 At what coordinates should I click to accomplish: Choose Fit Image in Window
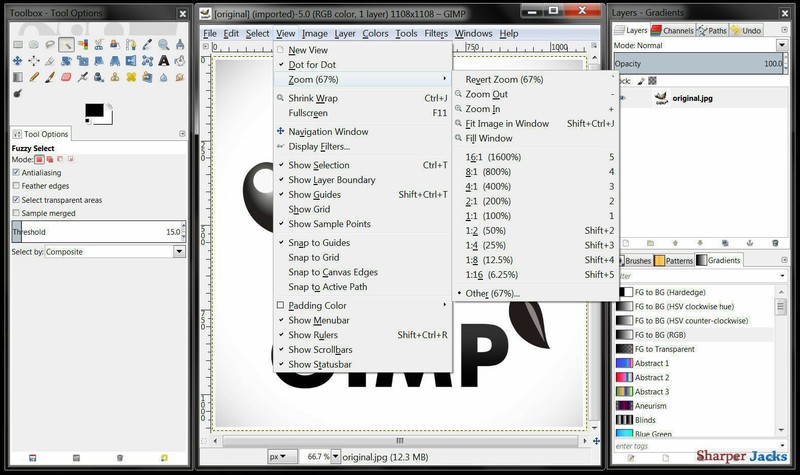[535, 123]
